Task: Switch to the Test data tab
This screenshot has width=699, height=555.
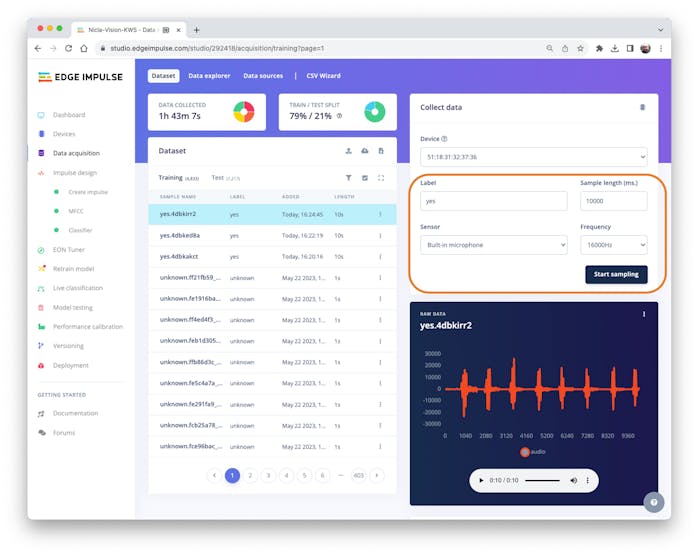Action: (x=225, y=178)
